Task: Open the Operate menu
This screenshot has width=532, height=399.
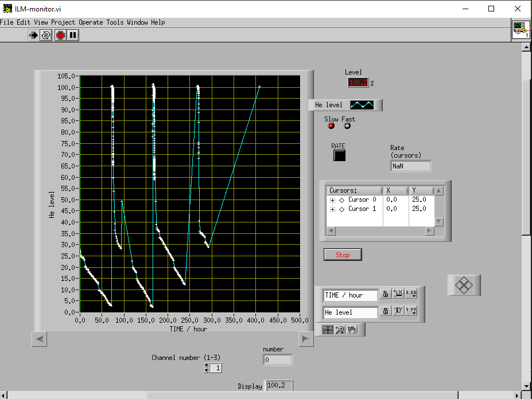Action: [91, 22]
